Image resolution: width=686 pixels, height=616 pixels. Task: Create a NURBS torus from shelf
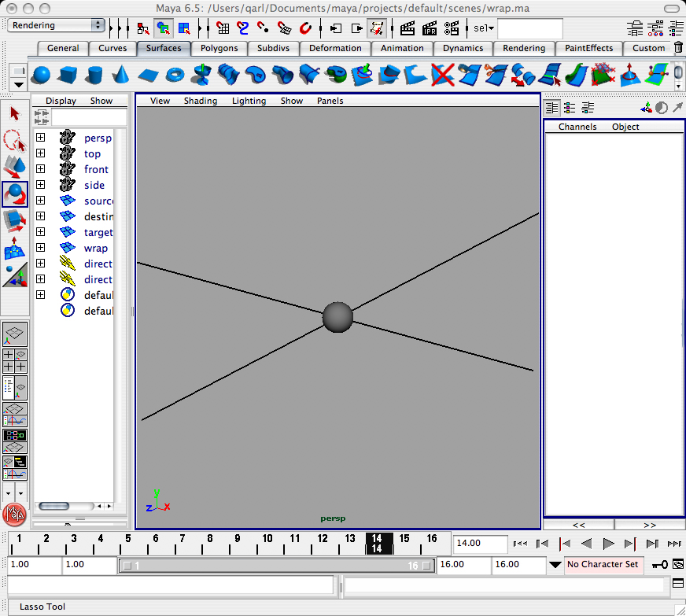(175, 75)
